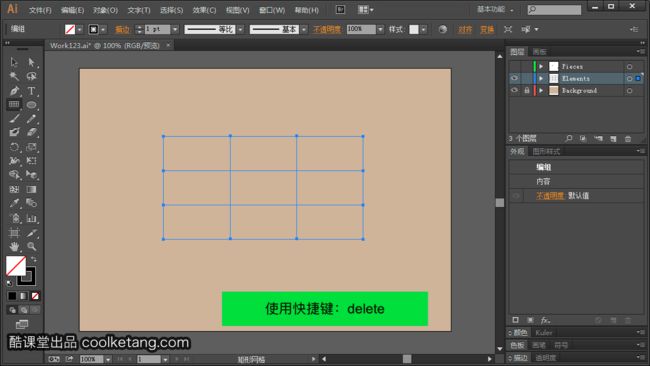Unlock the Background layer lock icon
This screenshot has width=650, height=366.
[526, 90]
